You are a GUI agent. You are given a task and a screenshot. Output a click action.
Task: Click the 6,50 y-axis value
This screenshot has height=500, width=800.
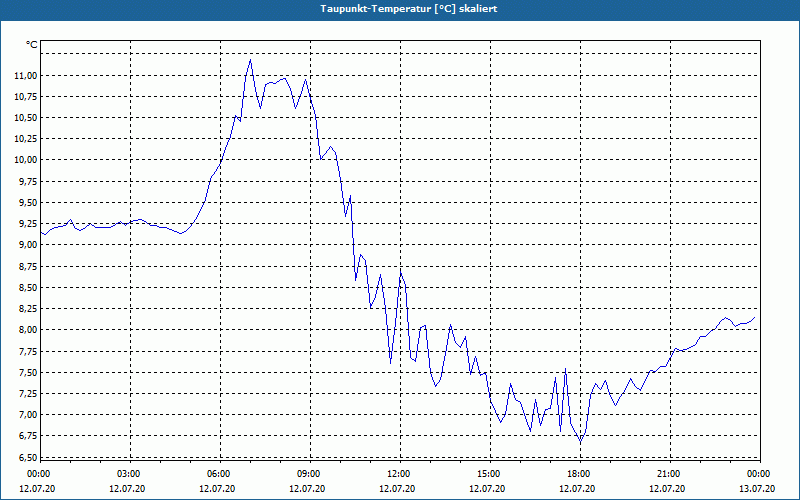(28, 457)
